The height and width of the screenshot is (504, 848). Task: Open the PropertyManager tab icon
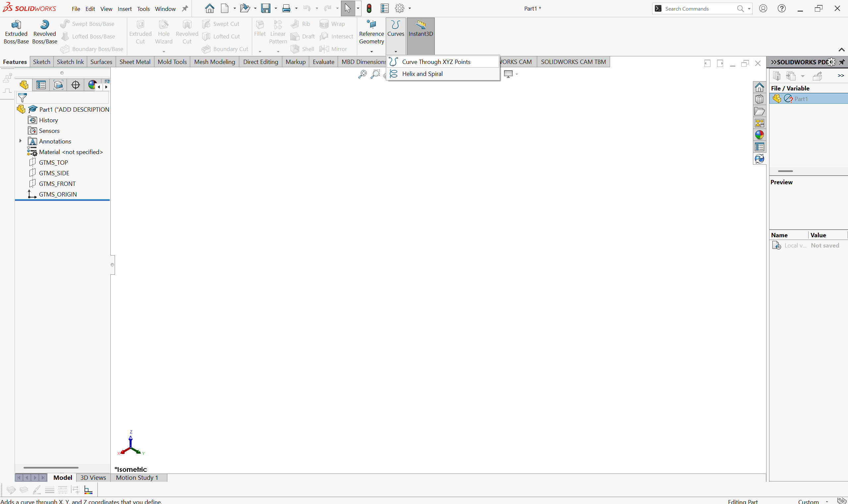point(41,85)
